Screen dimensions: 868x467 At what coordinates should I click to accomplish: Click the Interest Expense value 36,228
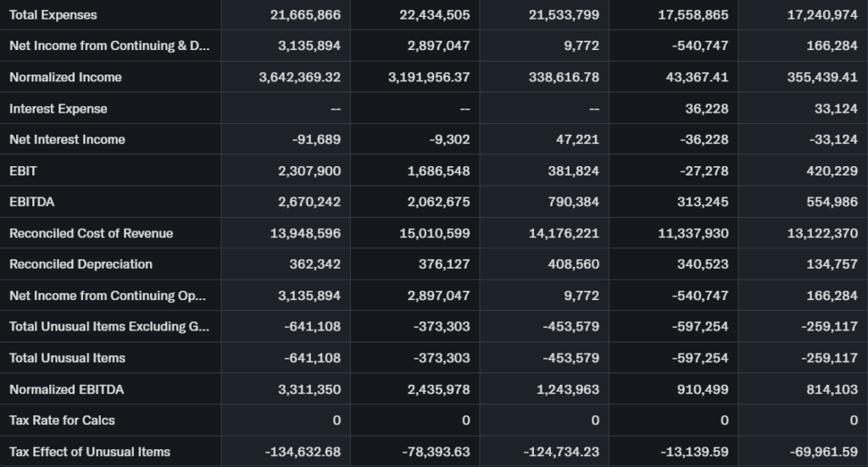point(706,108)
